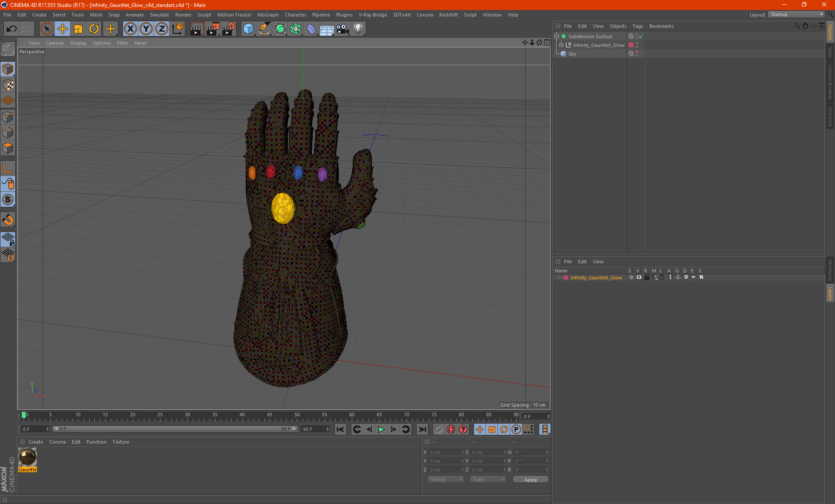
Task: Add a Cube primitive object
Action: click(248, 29)
